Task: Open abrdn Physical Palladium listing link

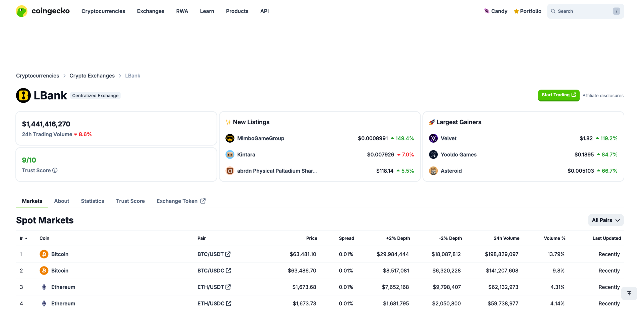Action: point(277,171)
